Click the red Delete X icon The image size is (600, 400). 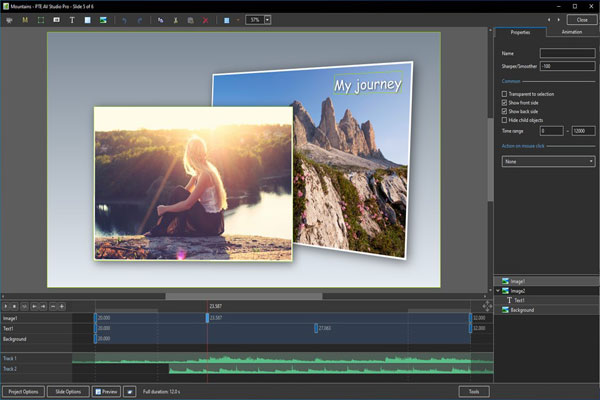205,20
